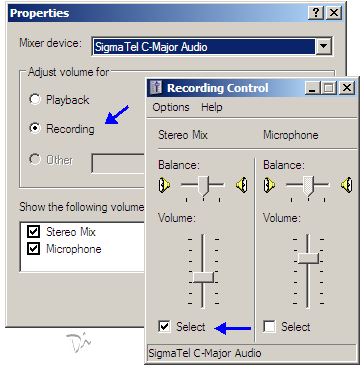363x370 pixels.
Task: Click the Recording Control title bar icon
Action: pos(156,88)
